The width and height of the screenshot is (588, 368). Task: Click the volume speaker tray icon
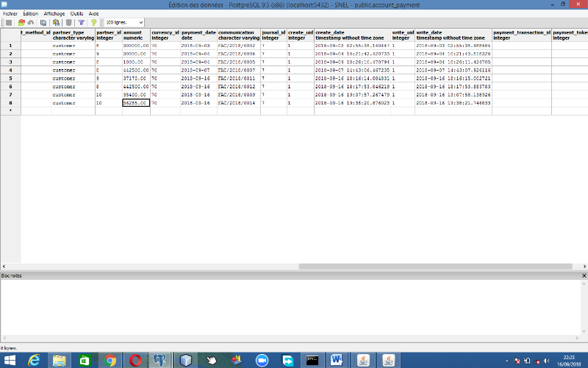point(546,361)
